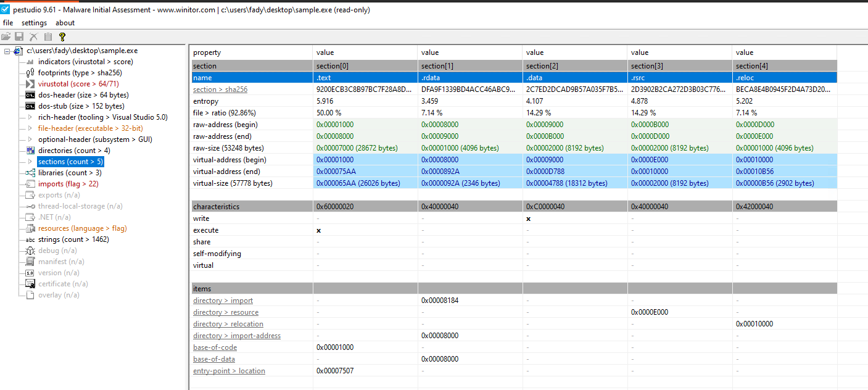Click the thread-local-storage key icon
This screenshot has width=868, height=390.
(x=30, y=206)
